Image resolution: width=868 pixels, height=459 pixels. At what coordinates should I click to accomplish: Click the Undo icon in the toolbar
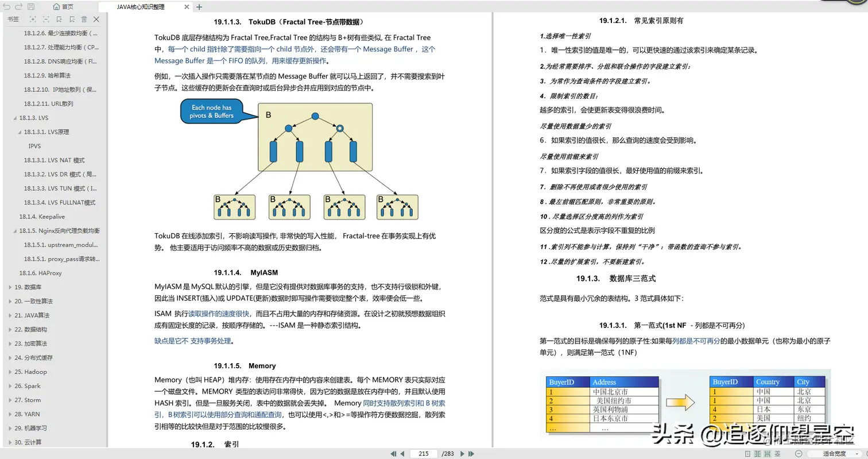pos(7,6)
